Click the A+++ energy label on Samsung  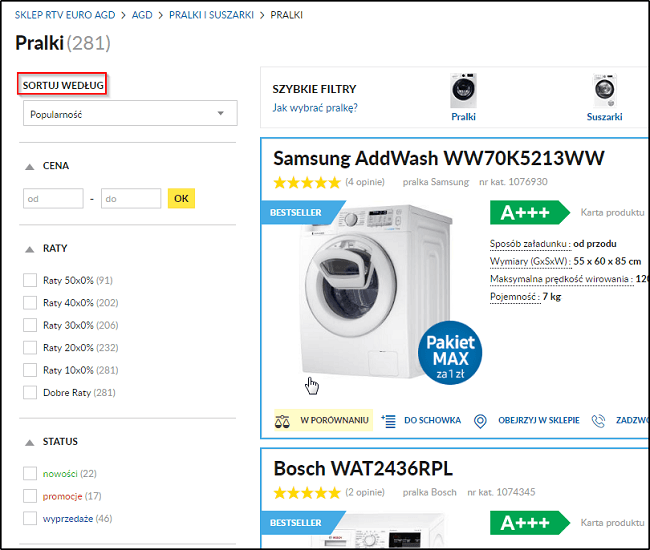tap(529, 212)
